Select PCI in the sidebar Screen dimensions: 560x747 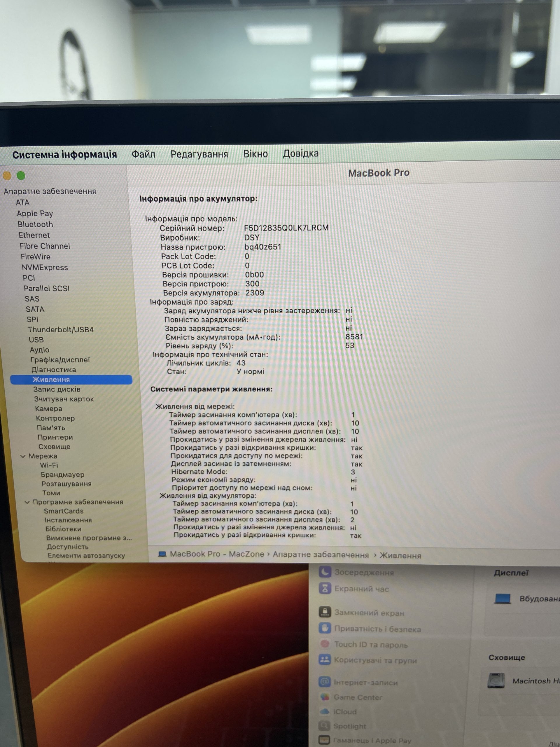[29, 278]
